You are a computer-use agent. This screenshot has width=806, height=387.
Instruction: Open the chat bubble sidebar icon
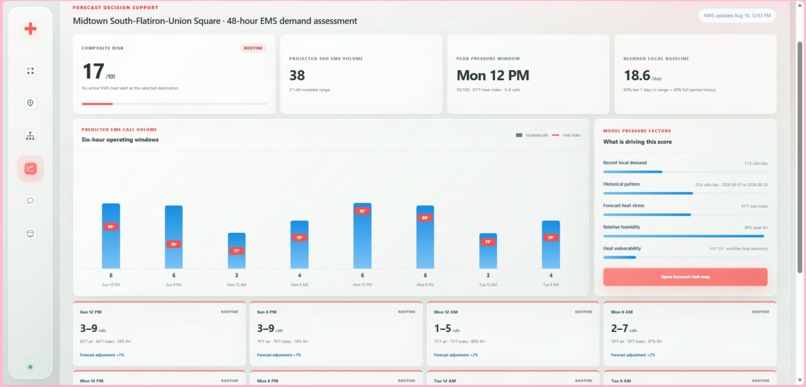coord(30,201)
